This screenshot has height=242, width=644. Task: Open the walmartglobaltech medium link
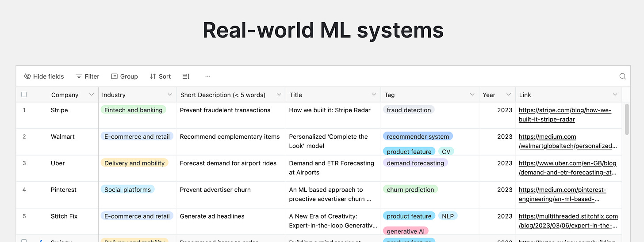point(567,141)
